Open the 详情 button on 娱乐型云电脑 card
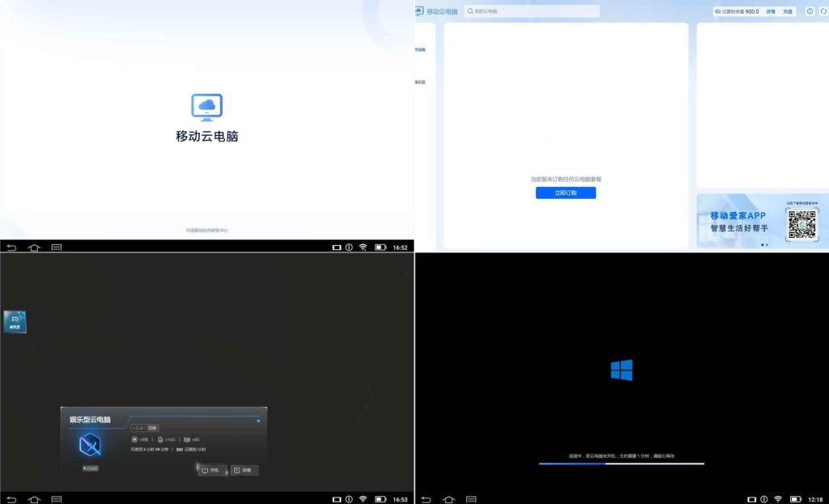This screenshot has width=829, height=504. pos(244,470)
